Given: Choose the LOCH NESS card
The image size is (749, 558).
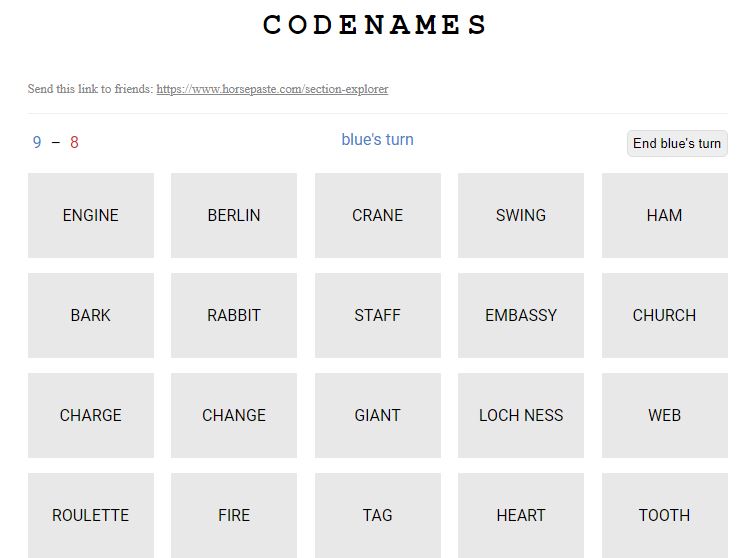Looking at the screenshot, I should coord(521,415).
